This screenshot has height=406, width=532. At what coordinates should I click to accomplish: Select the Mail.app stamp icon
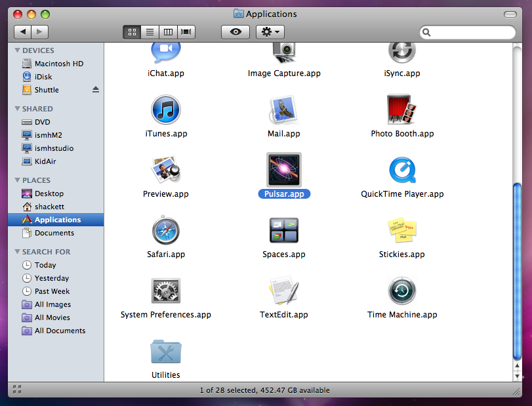click(284, 110)
